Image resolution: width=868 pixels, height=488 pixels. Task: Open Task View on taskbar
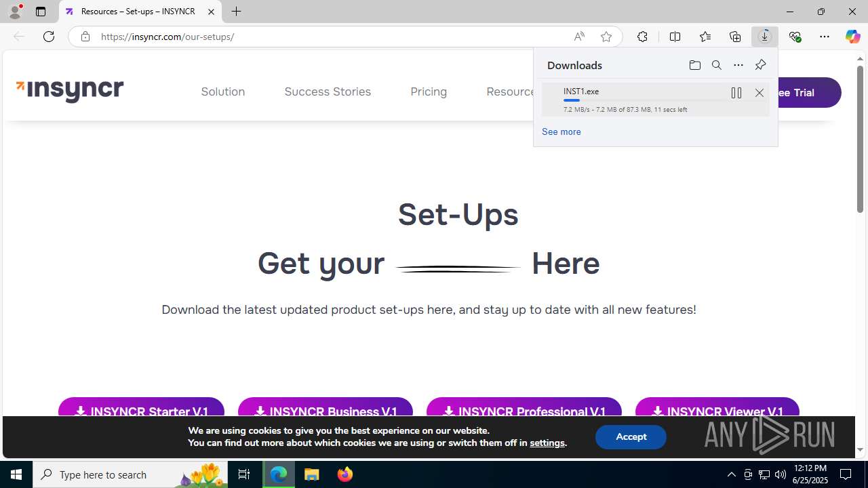[x=244, y=474]
